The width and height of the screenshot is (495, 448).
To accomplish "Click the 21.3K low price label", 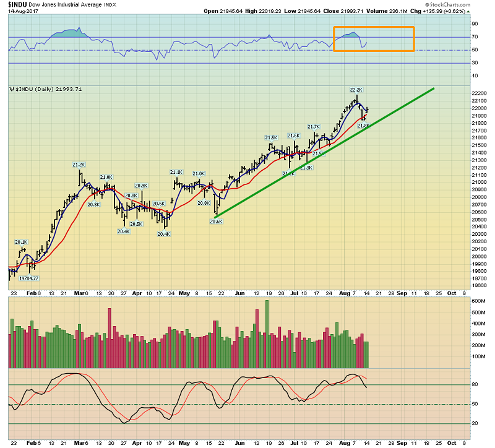I will click(306, 168).
